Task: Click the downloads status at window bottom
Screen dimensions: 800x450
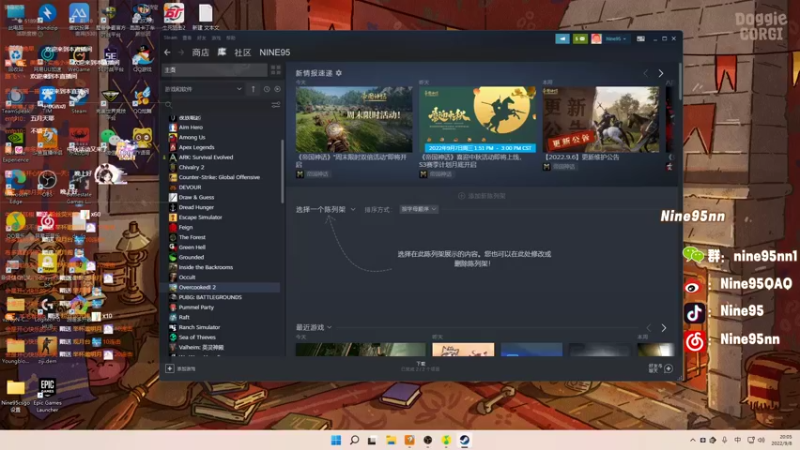Action: (x=420, y=366)
